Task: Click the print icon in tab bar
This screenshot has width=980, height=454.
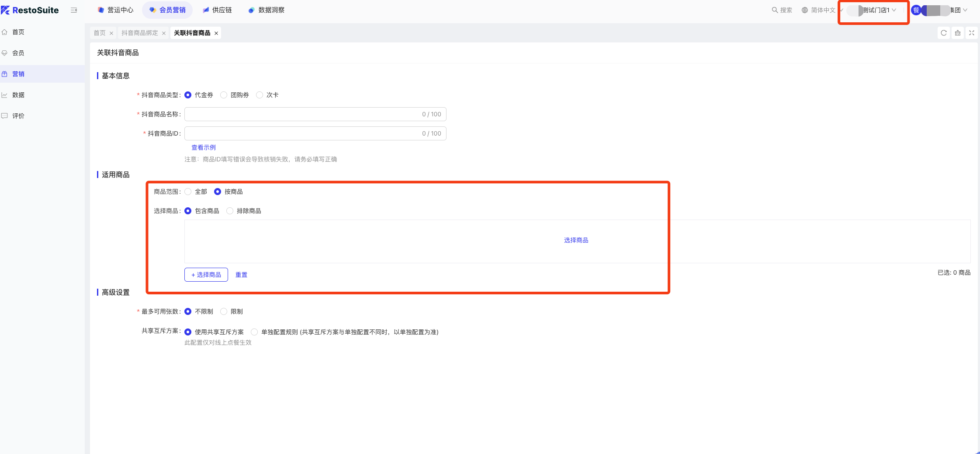Action: coord(957,33)
